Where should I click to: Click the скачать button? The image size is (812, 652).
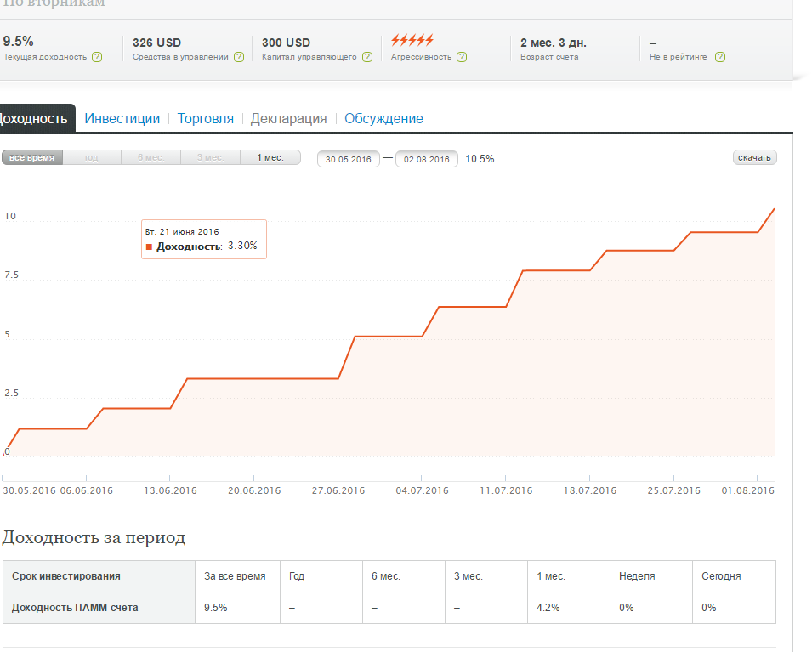point(754,157)
